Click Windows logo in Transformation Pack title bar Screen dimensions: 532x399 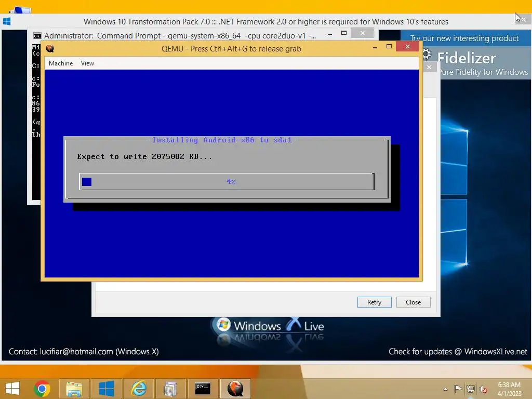tap(7, 21)
